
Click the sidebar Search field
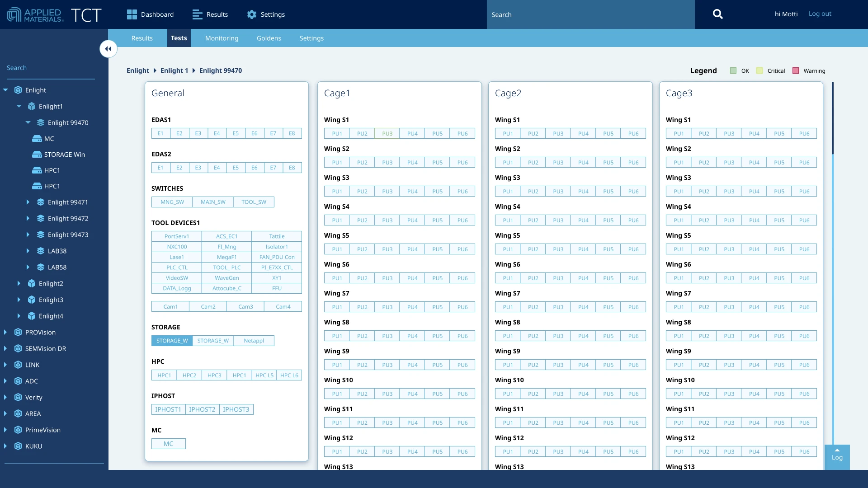tap(50, 68)
